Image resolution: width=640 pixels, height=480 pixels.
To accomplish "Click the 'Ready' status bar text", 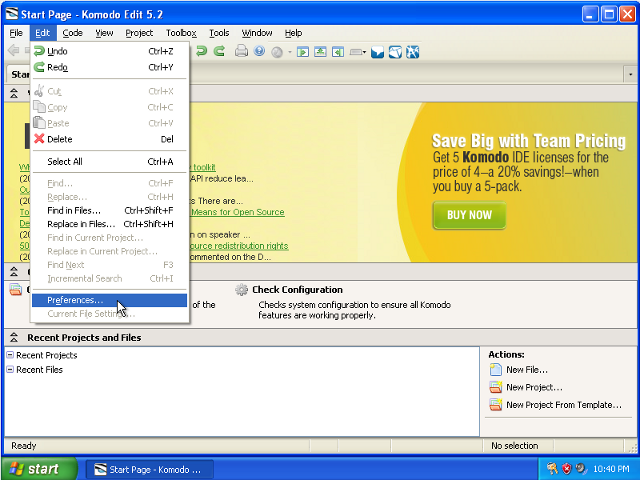I will (24, 446).
